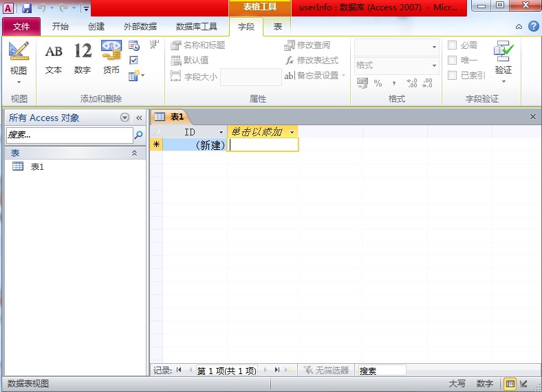This screenshot has width=542, height=392.
Task: Open Help with the question mark icon
Action: tap(533, 26)
